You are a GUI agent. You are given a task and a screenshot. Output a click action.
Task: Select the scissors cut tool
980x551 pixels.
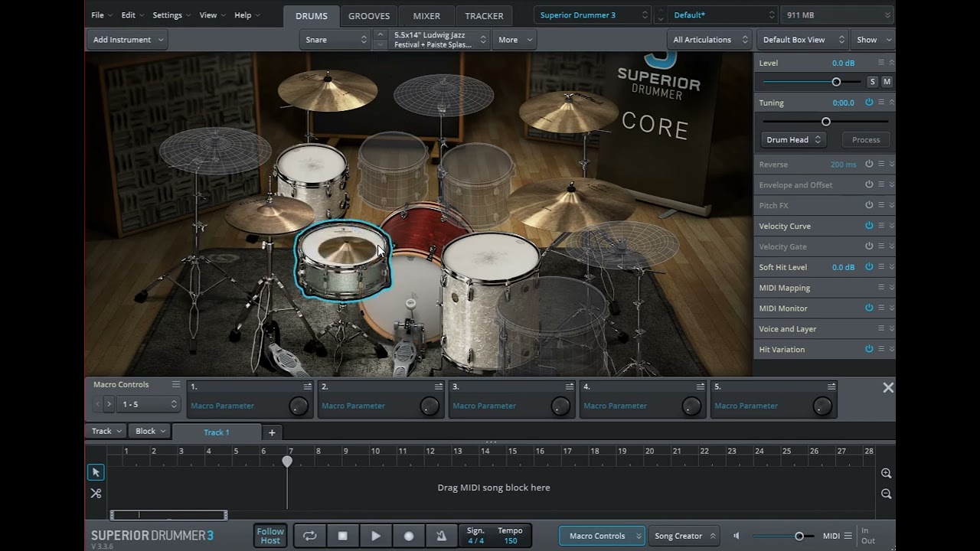click(x=96, y=494)
